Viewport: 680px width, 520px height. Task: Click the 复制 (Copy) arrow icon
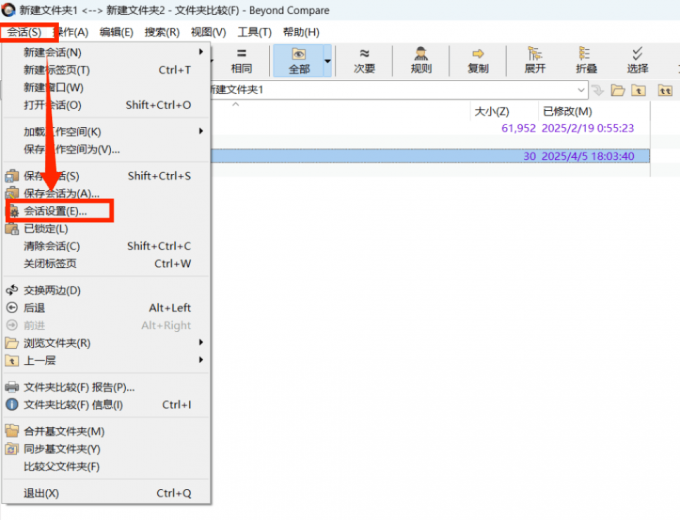point(478,60)
